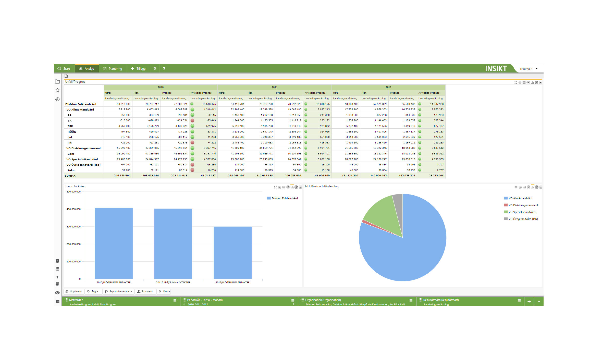614x364 pixels.
Task: Click the document icon below Start
Action: coord(66,76)
